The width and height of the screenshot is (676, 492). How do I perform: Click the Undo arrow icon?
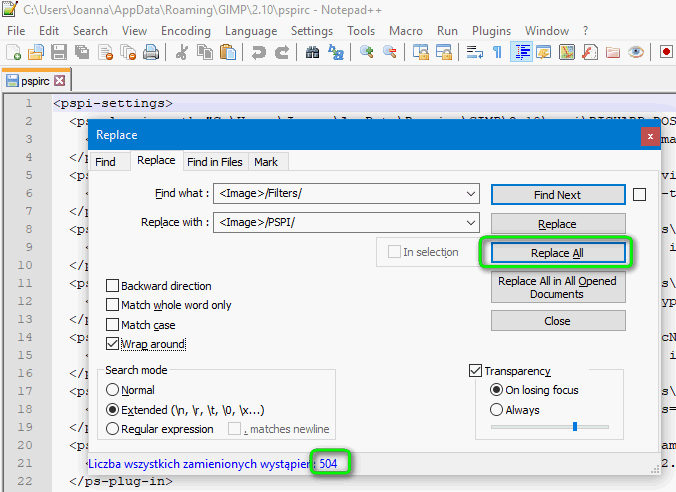259,53
